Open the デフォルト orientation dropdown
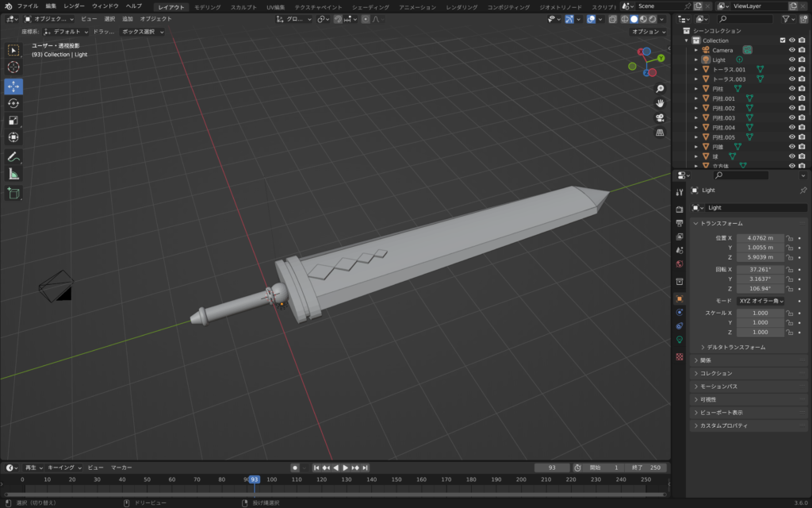 [66, 32]
